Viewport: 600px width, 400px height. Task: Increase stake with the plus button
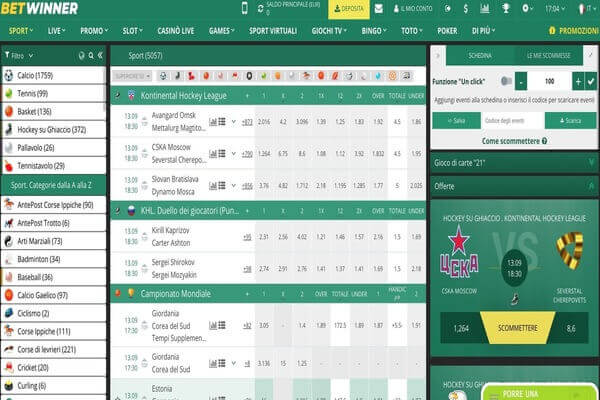[578, 81]
